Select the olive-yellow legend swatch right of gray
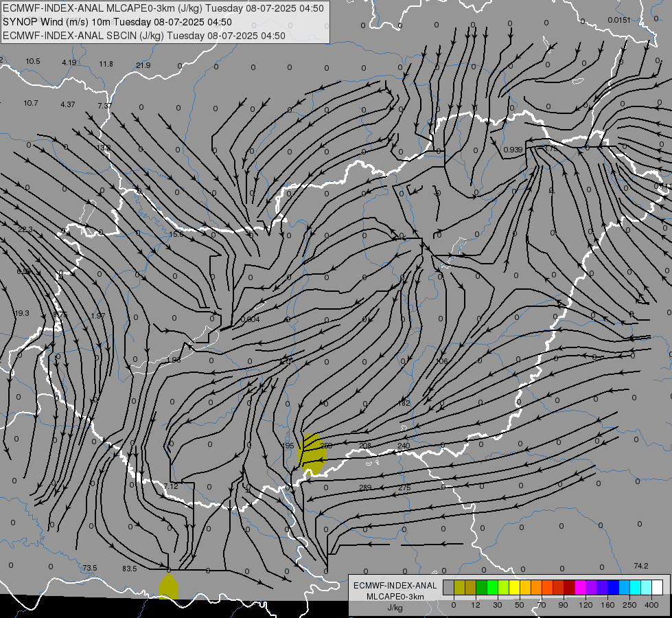 tap(459, 587)
